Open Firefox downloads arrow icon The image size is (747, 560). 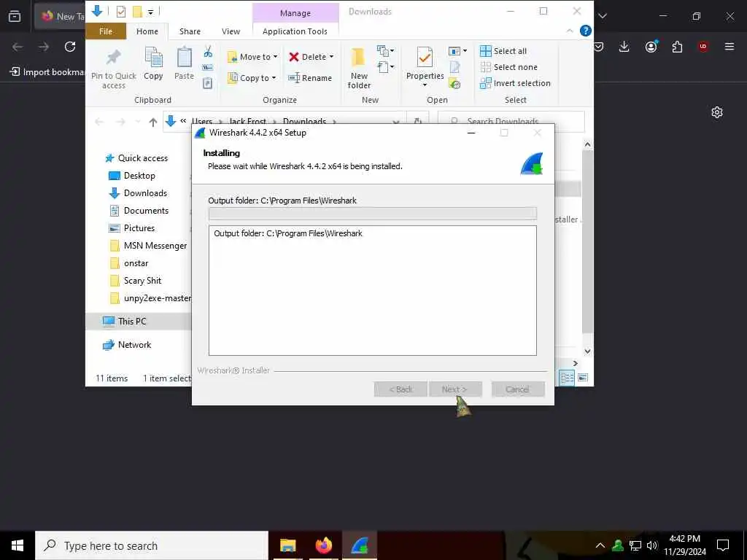pos(624,47)
